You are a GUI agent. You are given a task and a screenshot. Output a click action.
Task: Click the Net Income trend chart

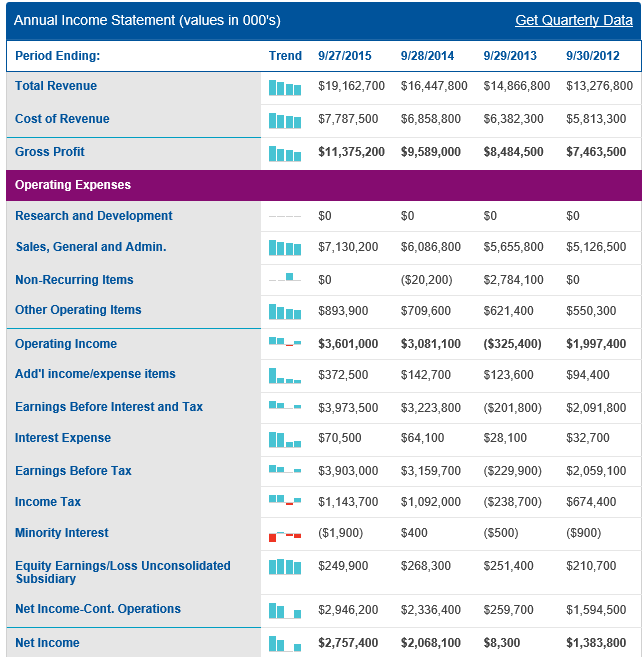tap(285, 644)
